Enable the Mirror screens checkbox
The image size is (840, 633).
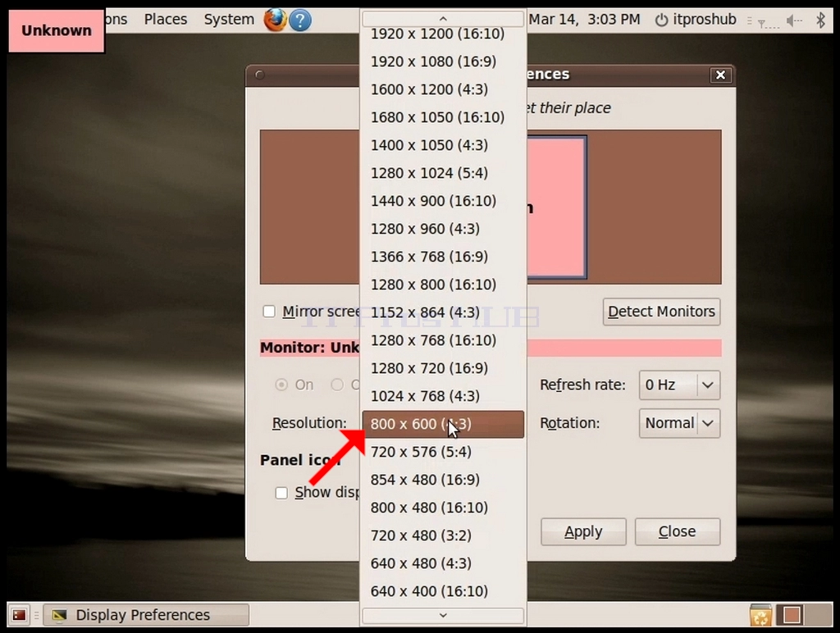[x=269, y=311]
